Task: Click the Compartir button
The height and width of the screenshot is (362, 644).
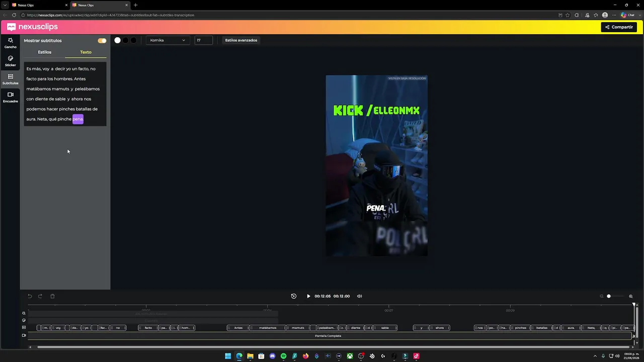Action: 619,27
